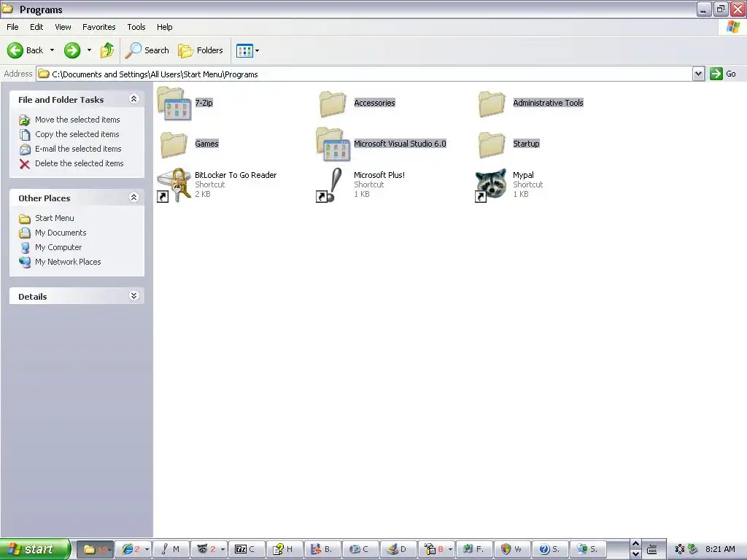
Task: Expand the Address bar dropdown list
Action: click(698, 74)
